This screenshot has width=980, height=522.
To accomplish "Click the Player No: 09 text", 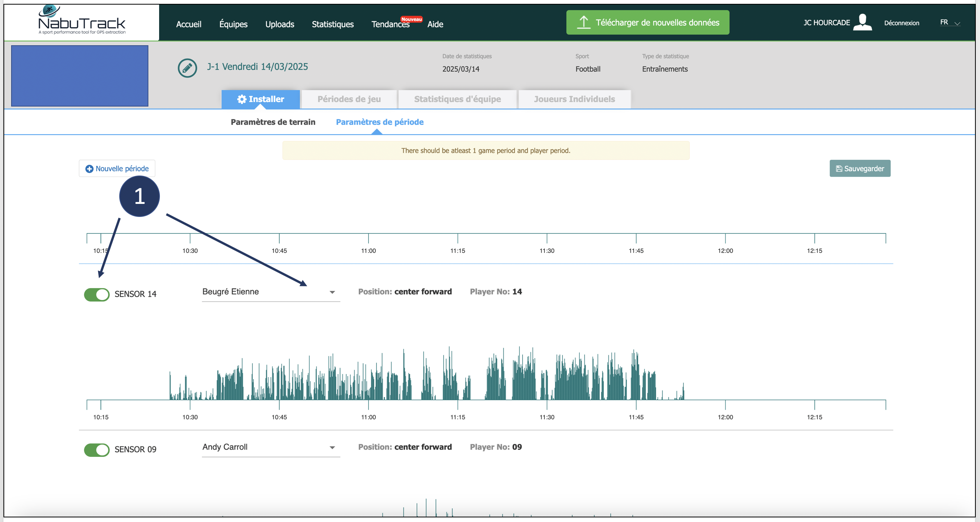I will 496,447.
